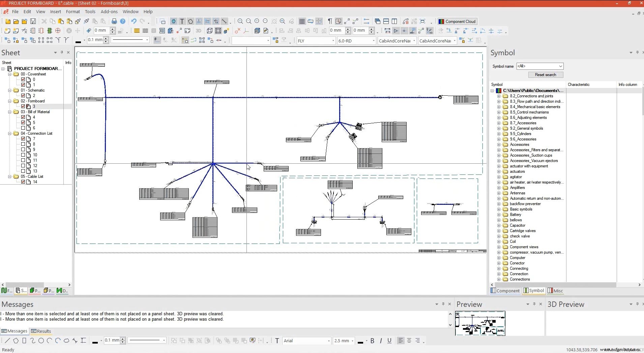
Task: Click the Preview panel thumbnail
Action: [480, 323]
